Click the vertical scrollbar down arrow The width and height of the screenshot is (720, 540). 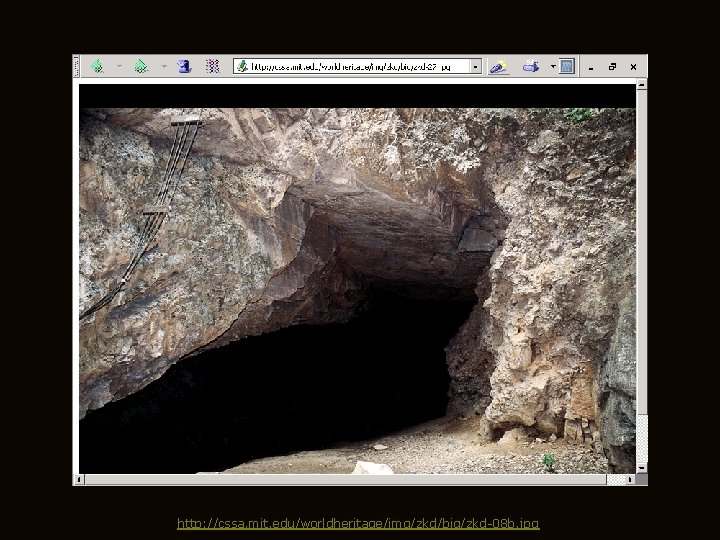pyautogui.click(x=641, y=468)
